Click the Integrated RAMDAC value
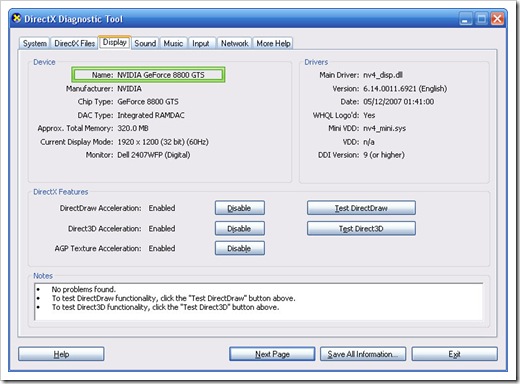 151,115
